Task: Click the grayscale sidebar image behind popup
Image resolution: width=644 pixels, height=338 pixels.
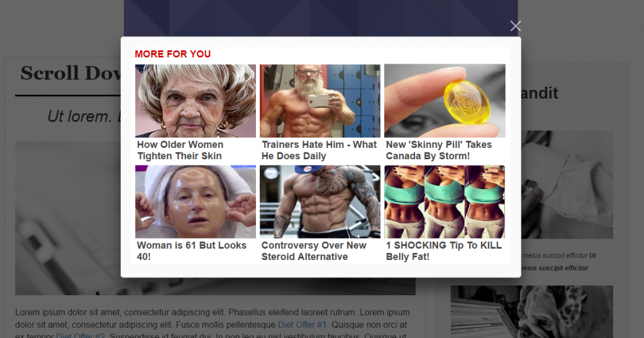Action: click(567, 184)
